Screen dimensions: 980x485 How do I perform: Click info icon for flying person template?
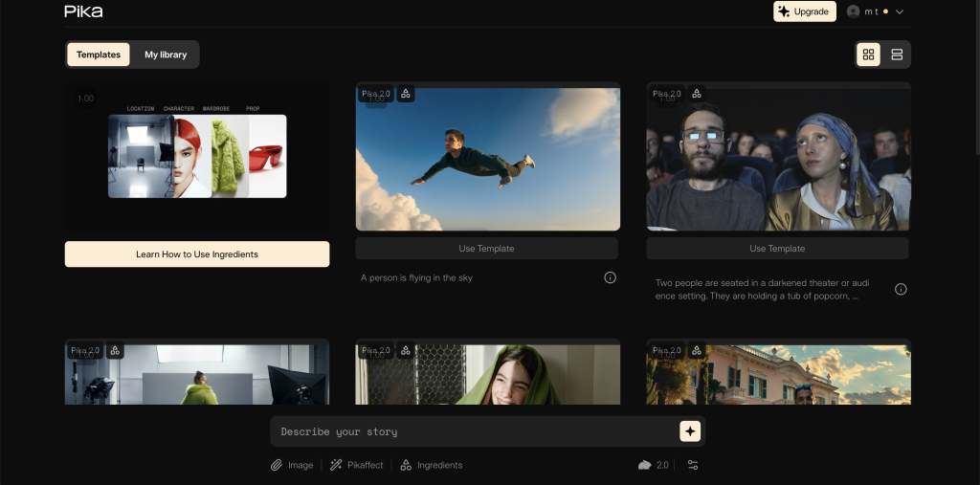[x=610, y=277]
